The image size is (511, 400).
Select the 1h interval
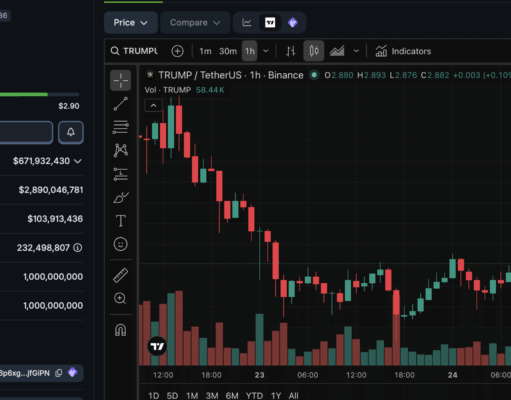(250, 51)
